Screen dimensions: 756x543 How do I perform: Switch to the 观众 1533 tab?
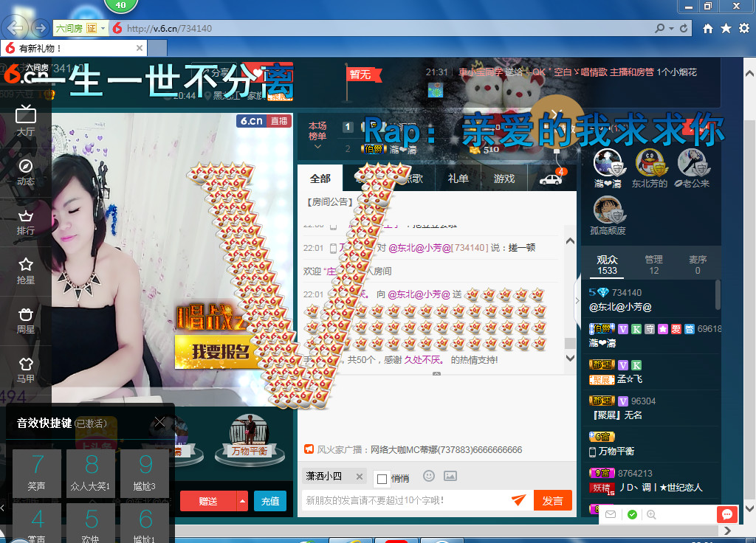[607, 265]
